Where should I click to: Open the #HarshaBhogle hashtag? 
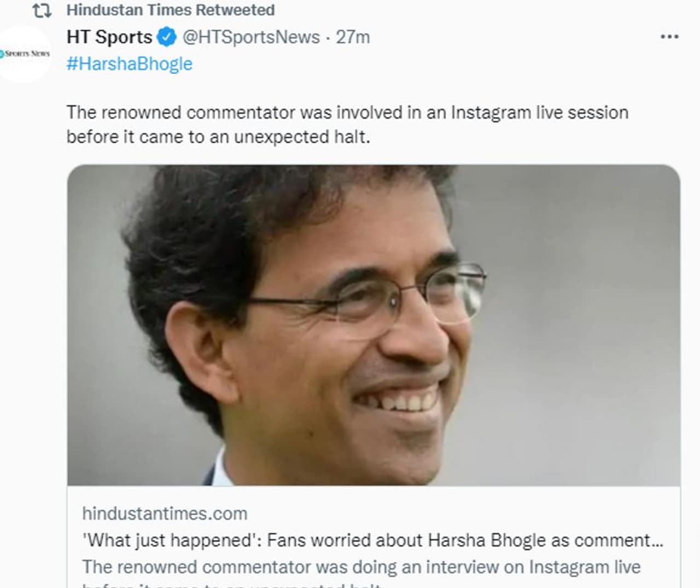pos(130,63)
